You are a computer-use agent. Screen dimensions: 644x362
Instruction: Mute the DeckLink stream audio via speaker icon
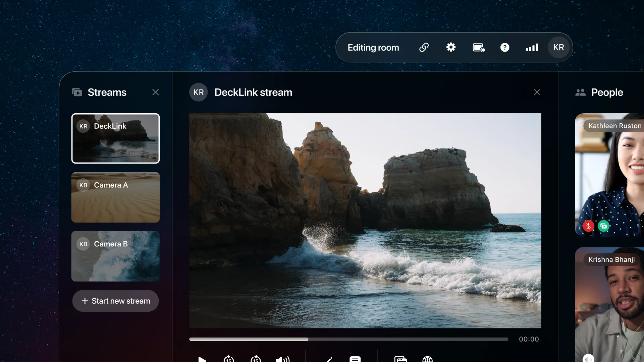coord(283,359)
